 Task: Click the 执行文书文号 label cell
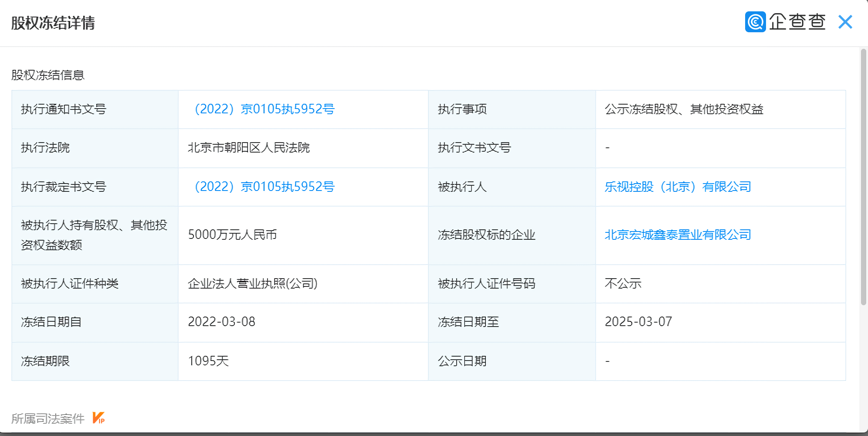512,148
